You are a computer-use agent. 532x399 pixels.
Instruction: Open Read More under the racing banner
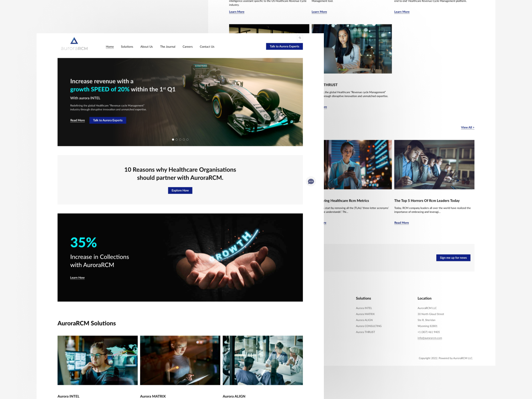(77, 120)
